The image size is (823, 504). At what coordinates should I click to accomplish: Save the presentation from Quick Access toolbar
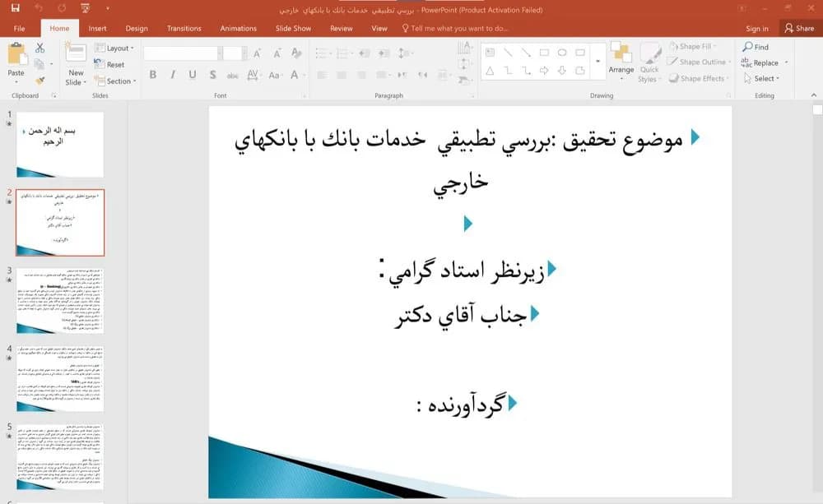[15, 8]
